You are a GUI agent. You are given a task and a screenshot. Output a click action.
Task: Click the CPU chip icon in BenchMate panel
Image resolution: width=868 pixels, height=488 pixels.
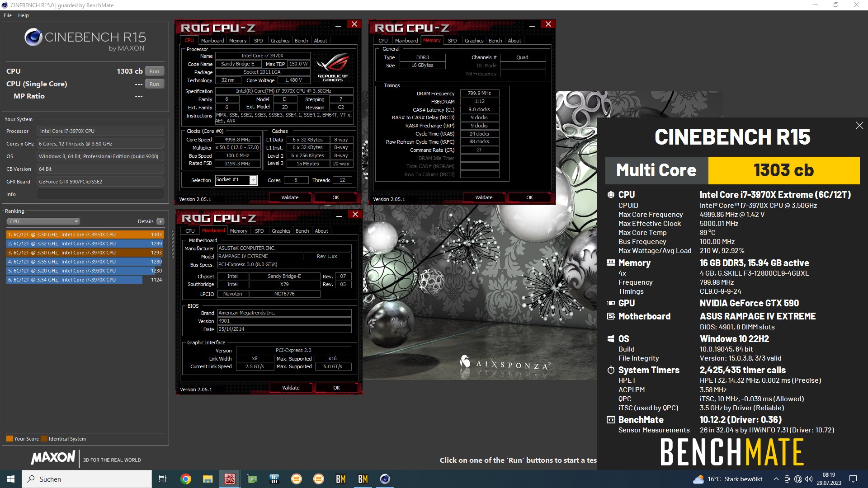point(611,195)
